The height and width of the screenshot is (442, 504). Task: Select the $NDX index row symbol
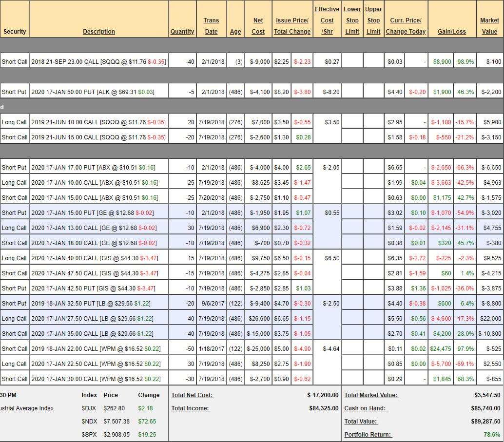click(89, 422)
